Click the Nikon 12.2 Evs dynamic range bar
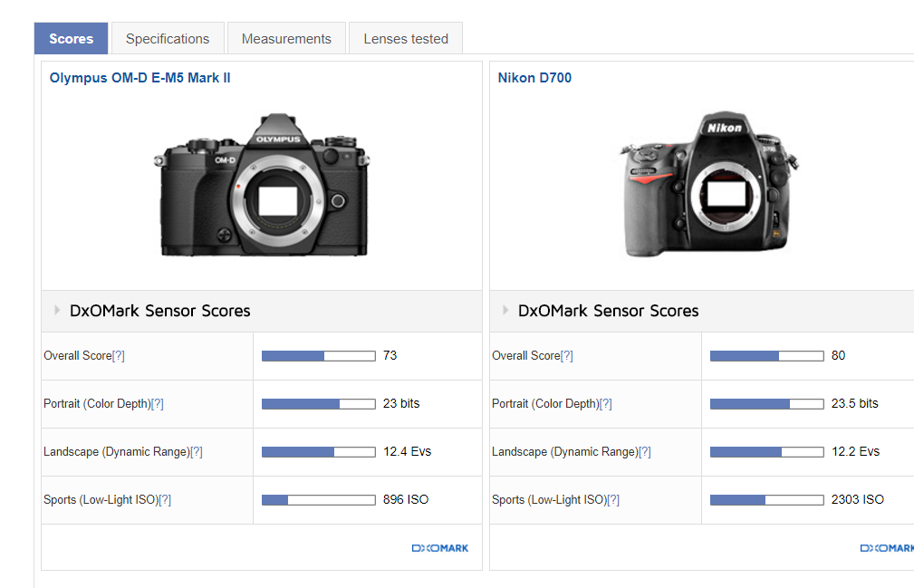Screen dimensions: 914x588 (x=767, y=451)
